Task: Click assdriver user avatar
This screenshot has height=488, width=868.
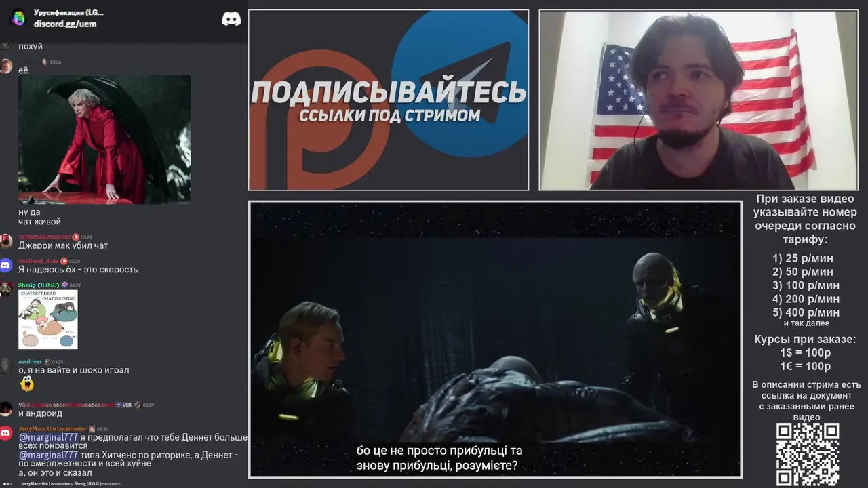Action: point(6,366)
